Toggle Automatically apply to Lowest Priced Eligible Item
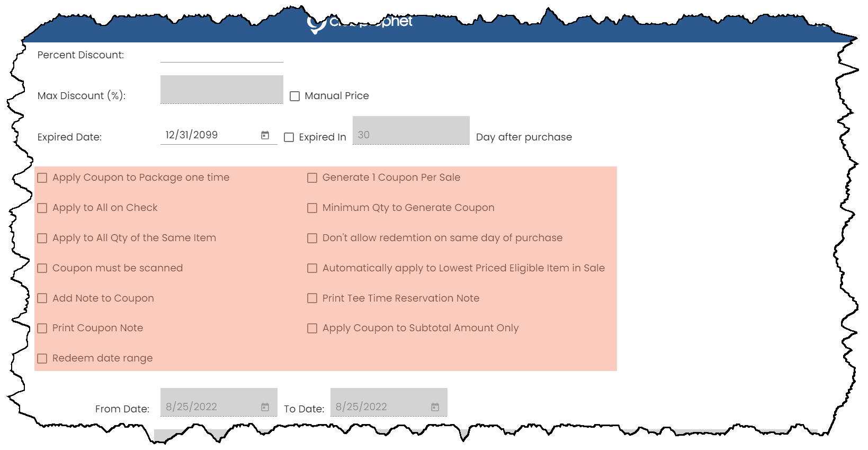Screen dimensions: 868x450 [x=312, y=268]
